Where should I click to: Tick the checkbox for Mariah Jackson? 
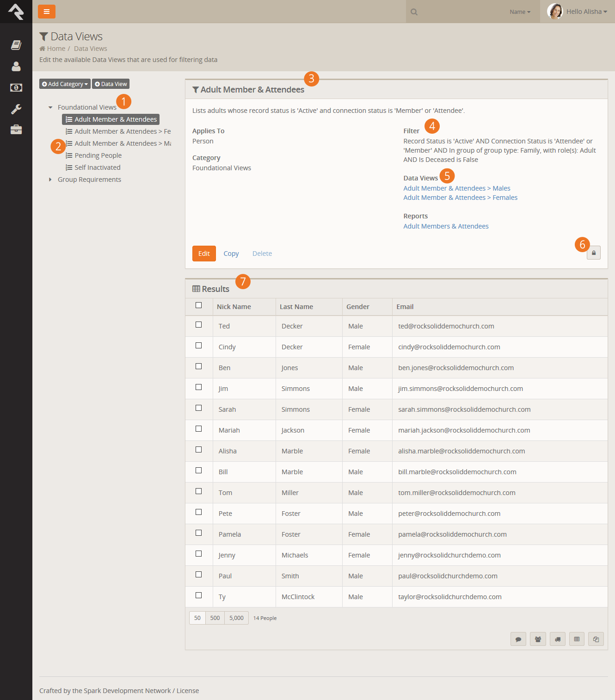click(199, 429)
